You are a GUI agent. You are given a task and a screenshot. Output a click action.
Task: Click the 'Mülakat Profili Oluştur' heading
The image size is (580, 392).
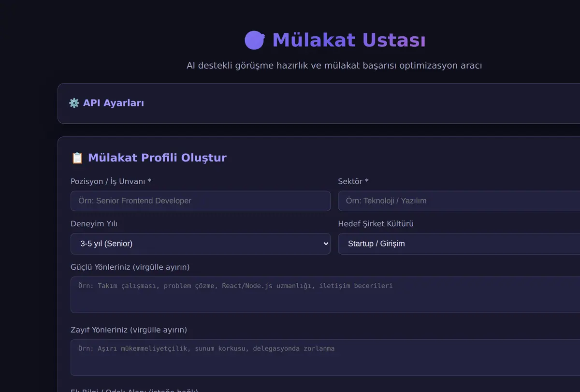coord(157,158)
